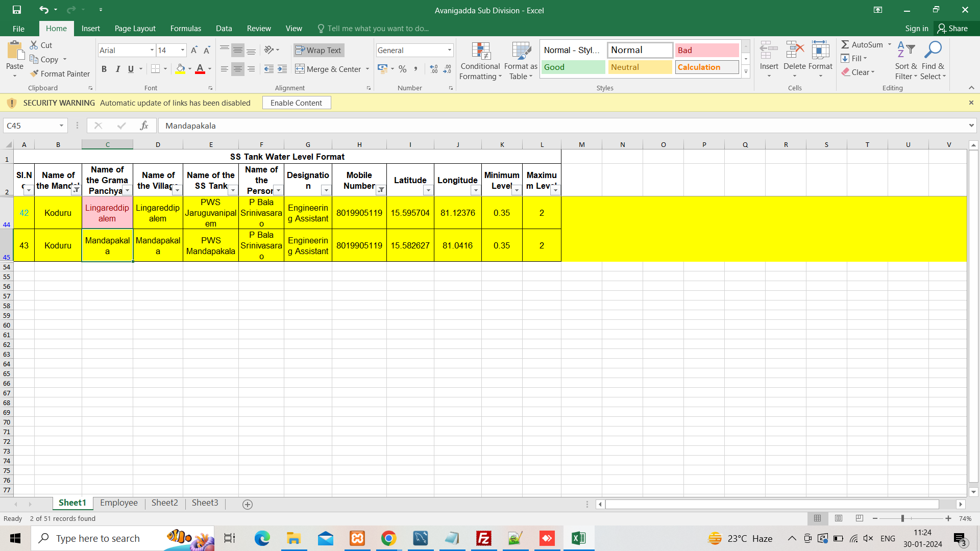
Task: Open the Employee sheet tab
Action: 119,503
